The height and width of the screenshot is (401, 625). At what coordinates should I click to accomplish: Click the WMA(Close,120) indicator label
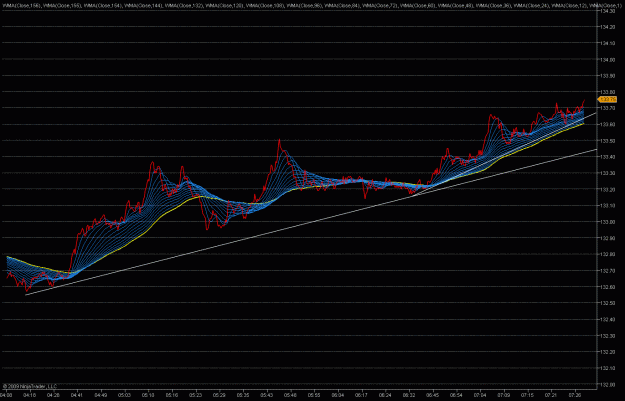[x=224, y=6]
